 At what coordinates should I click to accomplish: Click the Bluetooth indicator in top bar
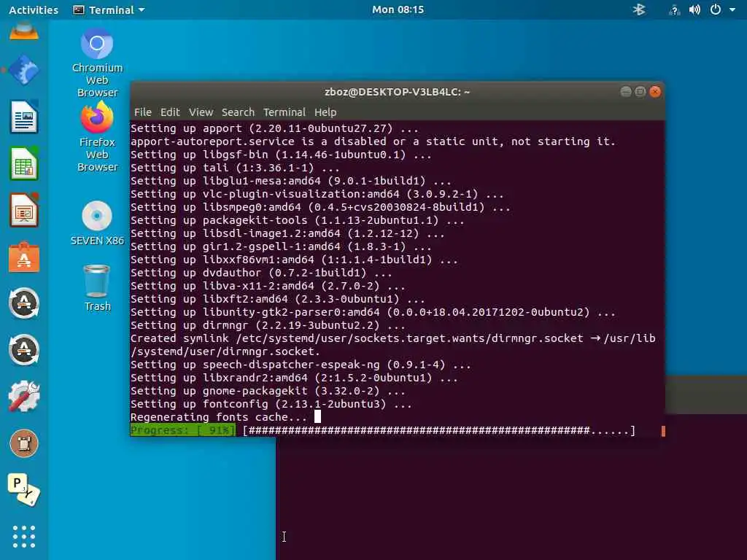639,9
